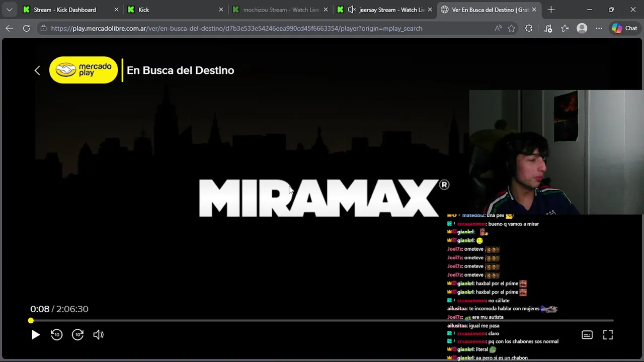Open the read aloud icon in address bar

[498, 28]
